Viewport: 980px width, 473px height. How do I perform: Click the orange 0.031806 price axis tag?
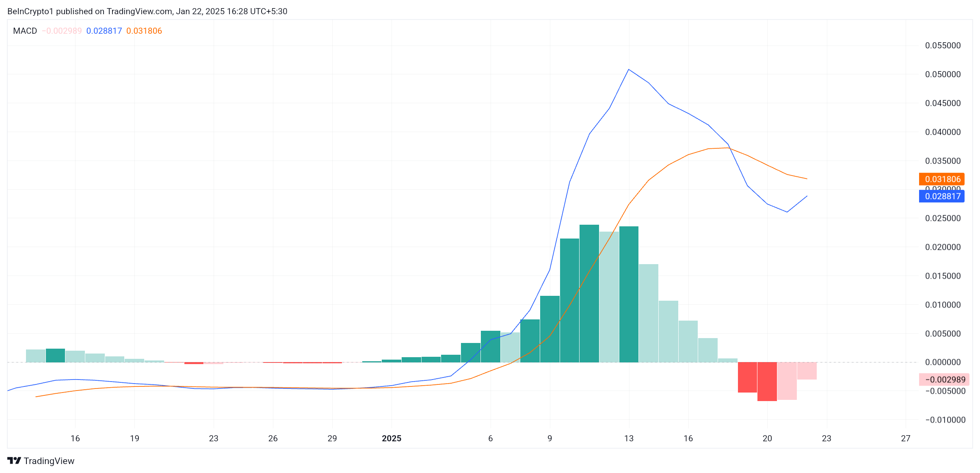pos(942,179)
